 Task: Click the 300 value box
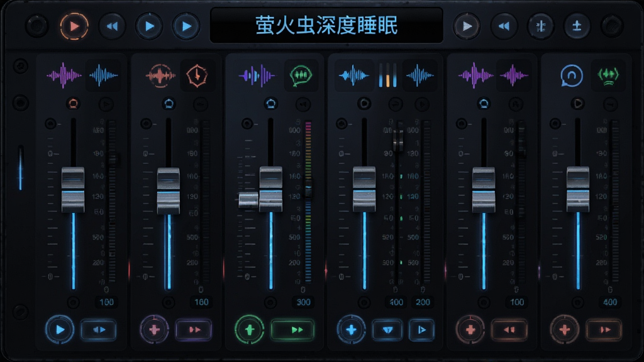click(x=304, y=302)
